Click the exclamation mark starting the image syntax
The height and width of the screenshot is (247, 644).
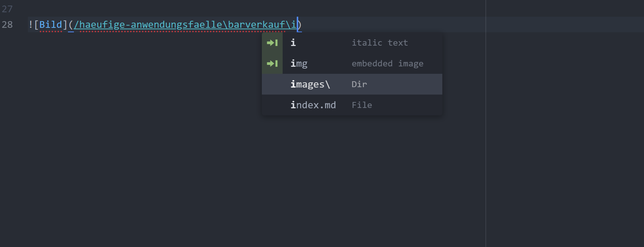pyautogui.click(x=30, y=24)
